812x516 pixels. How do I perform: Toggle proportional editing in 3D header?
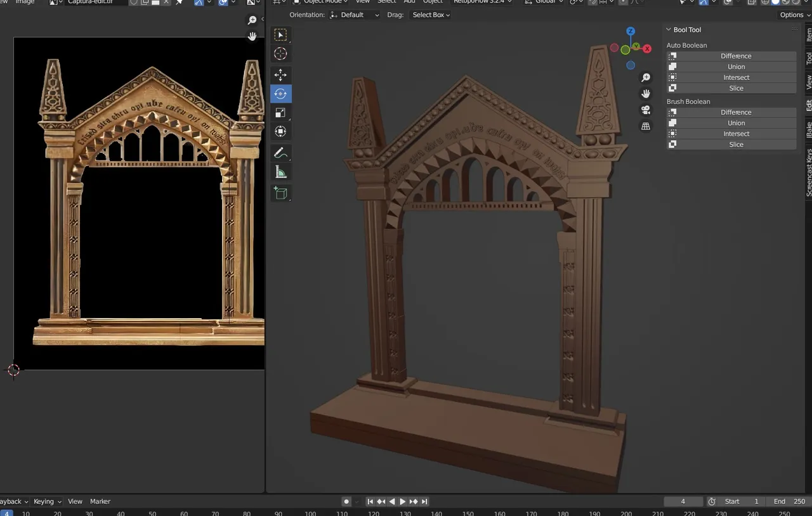[x=624, y=3]
